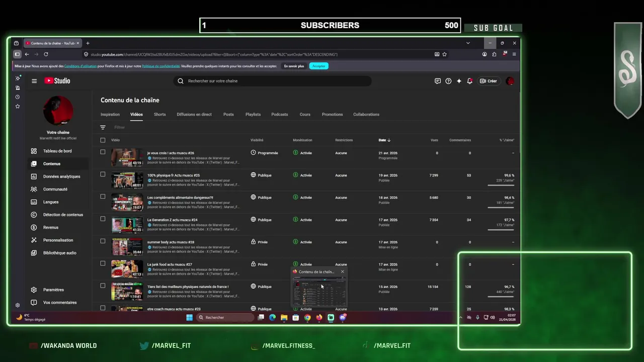Viewport: 644px width, 362px height.
Task: Check the etre coach muscu #23 box
Action: pyautogui.click(x=103, y=308)
